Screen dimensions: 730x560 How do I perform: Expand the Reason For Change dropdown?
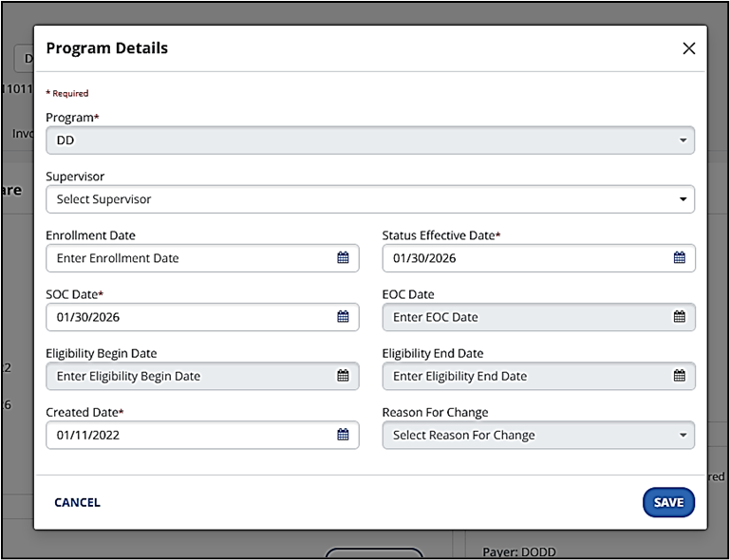coord(538,435)
